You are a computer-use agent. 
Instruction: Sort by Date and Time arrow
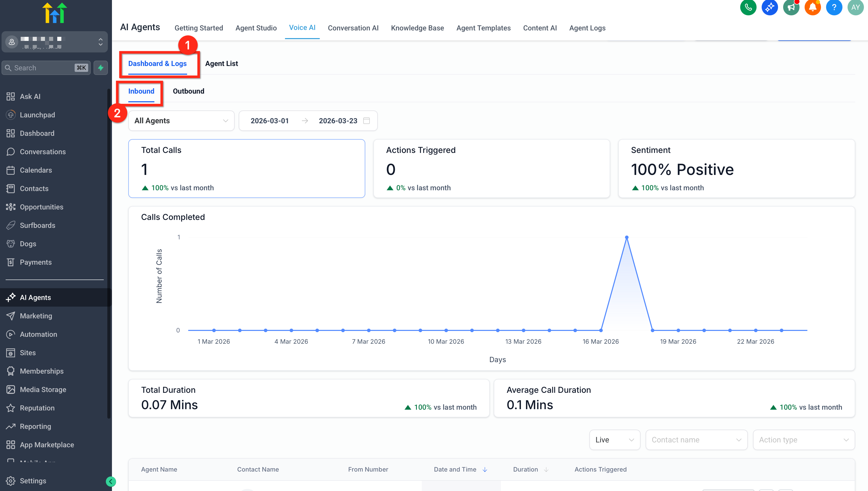485,470
